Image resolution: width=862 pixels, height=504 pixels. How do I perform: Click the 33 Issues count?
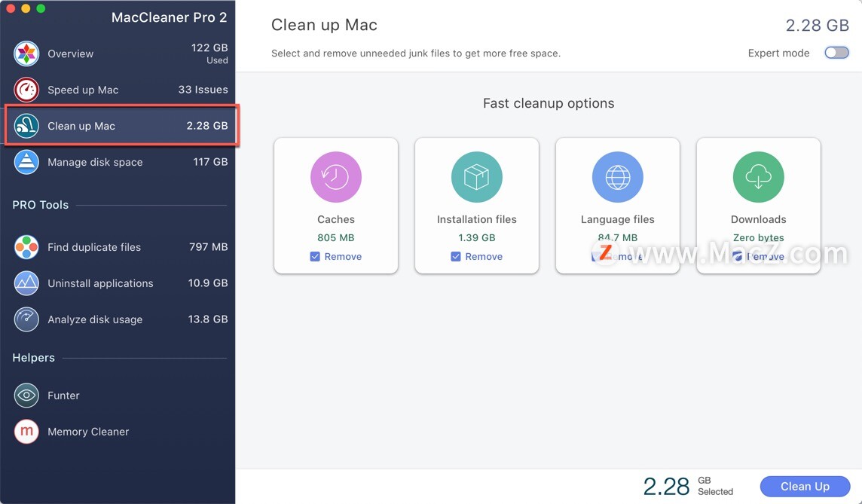[x=203, y=90]
